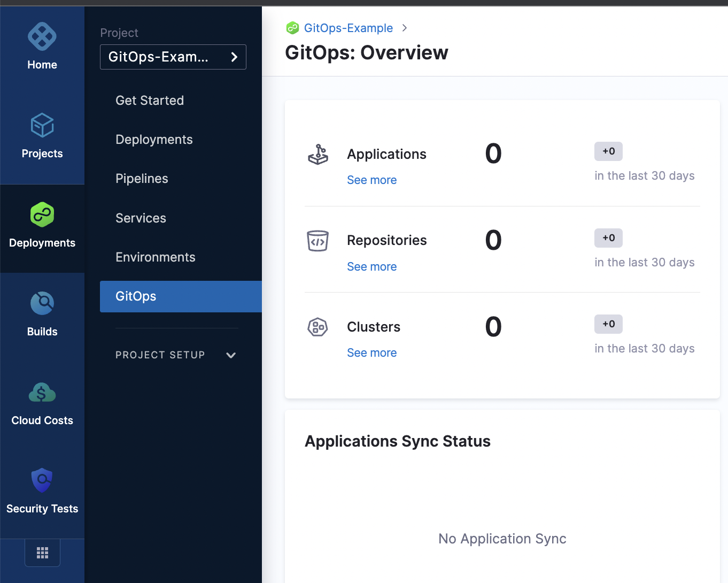The image size is (728, 583).
Task: Click See more under Repositories
Action: point(371,267)
